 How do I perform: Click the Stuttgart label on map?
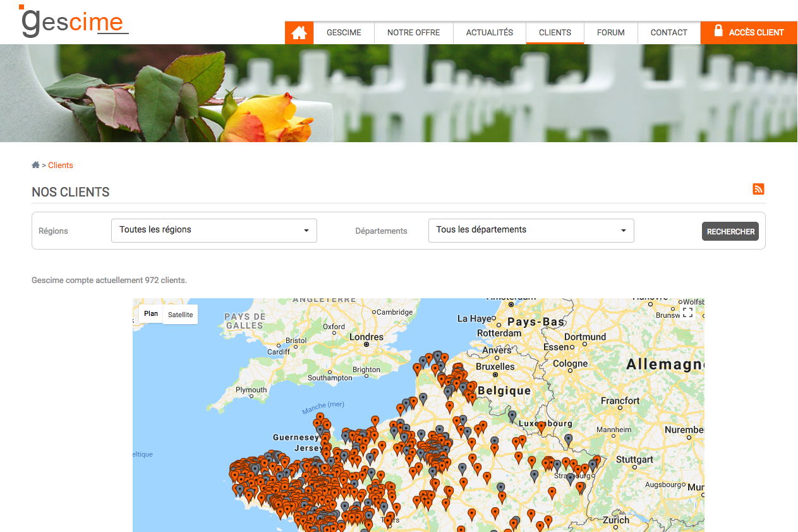635,459
